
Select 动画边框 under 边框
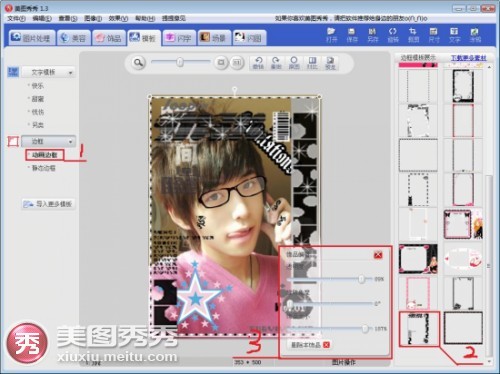(x=45, y=155)
